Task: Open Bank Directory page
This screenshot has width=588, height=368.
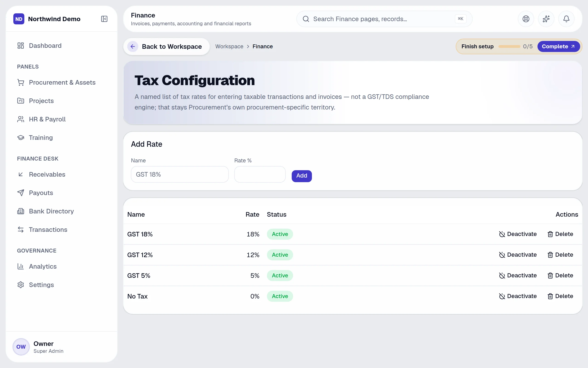Action: (x=62, y=211)
